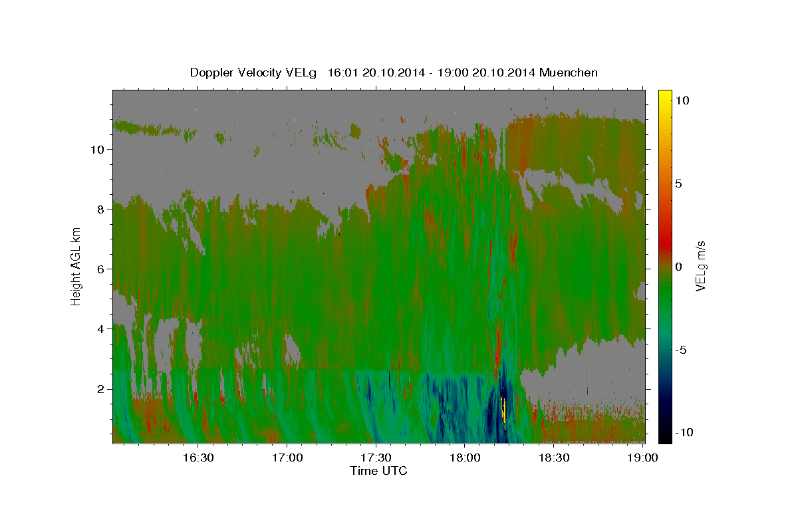Click the colorbar label -5
Image resolution: width=798 pixels, height=532 pixels.
(681, 350)
